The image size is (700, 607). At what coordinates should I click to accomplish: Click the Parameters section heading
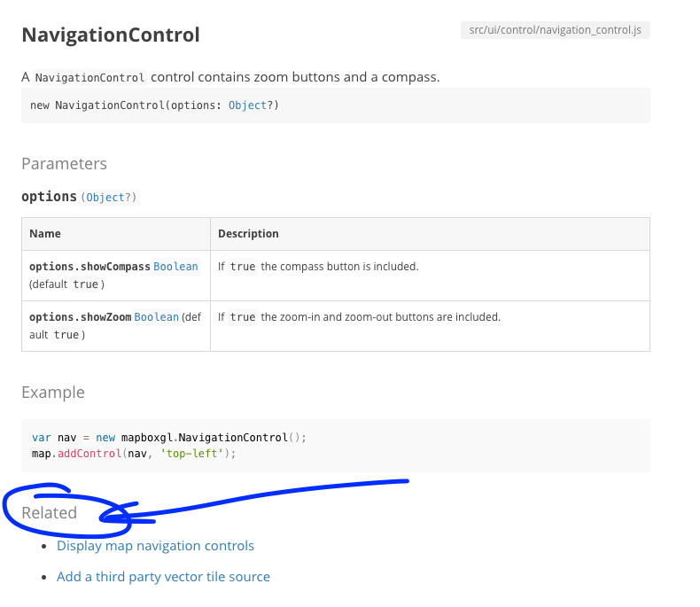(x=65, y=164)
